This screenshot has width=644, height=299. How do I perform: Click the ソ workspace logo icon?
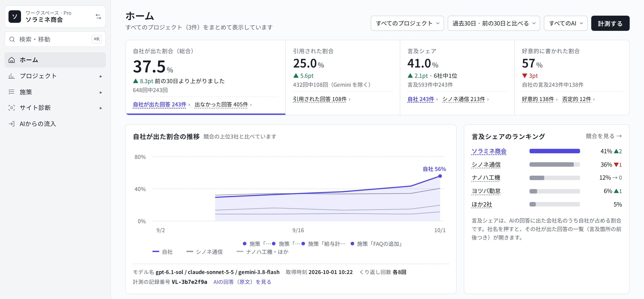point(15,17)
